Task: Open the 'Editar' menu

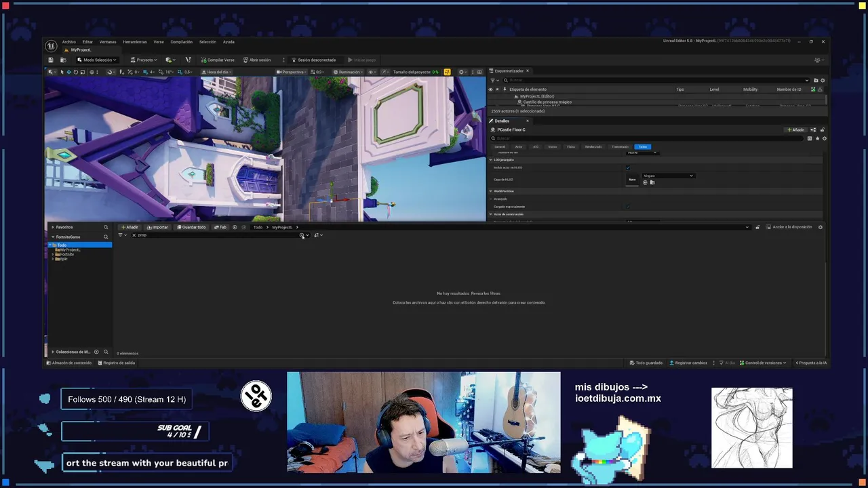Action: coord(87,42)
